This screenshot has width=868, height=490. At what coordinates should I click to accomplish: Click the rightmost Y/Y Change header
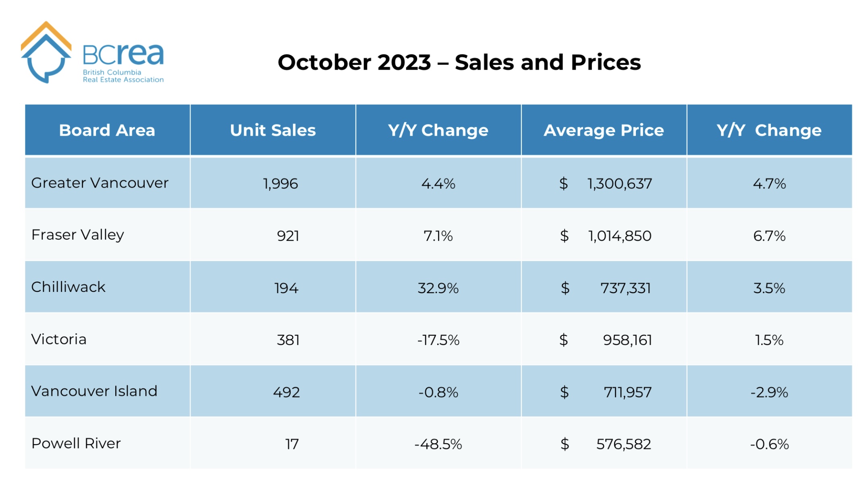click(x=769, y=130)
